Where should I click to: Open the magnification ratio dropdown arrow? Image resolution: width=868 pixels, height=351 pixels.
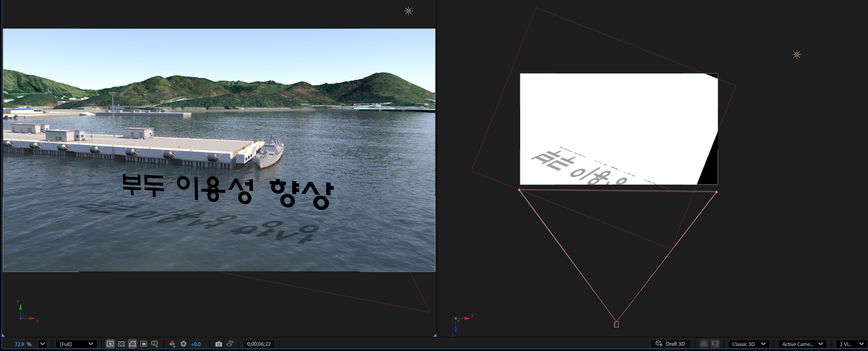point(42,344)
